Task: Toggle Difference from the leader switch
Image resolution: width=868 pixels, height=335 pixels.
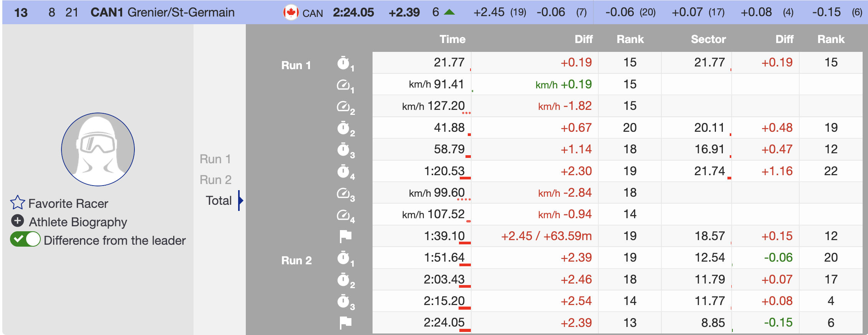Action: tap(25, 239)
